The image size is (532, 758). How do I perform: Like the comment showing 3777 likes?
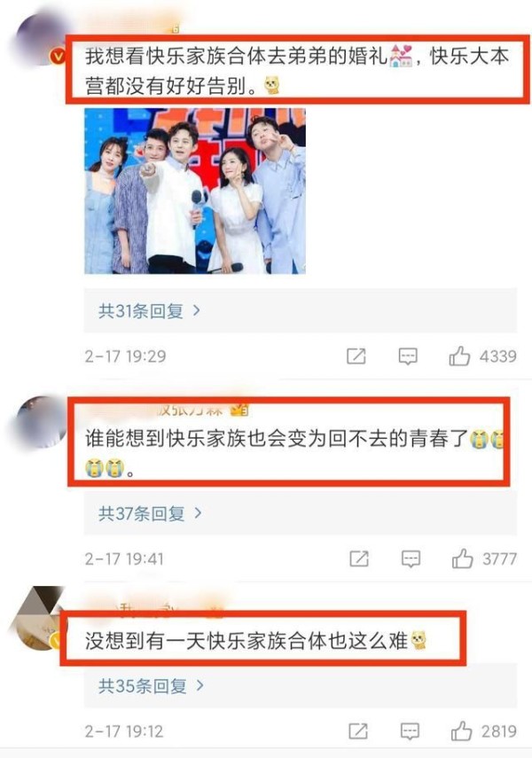click(x=462, y=559)
